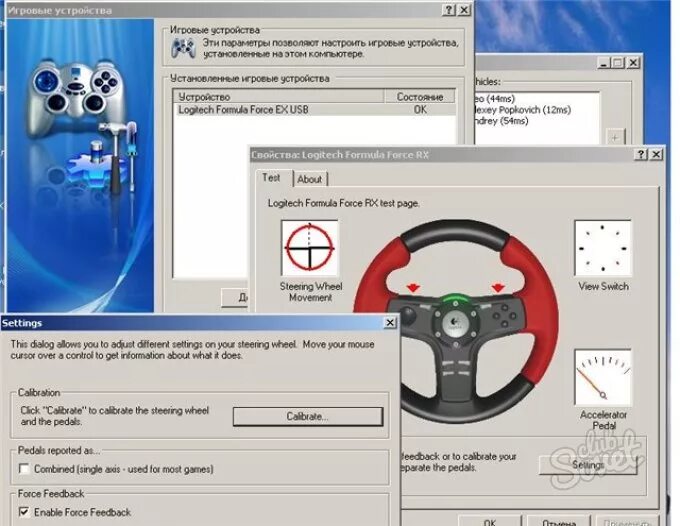Image resolution: width=680 pixels, height=526 pixels.
Task: Select the (54ms) entry in background list
Action: pos(502,121)
